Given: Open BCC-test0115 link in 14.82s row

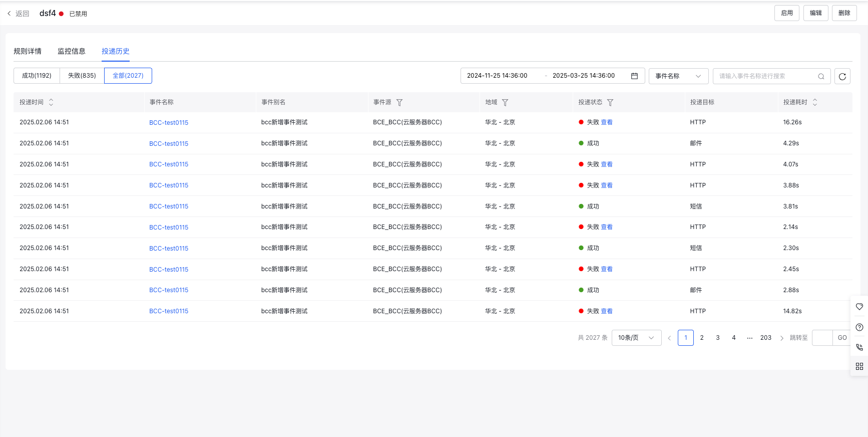Looking at the screenshot, I should click(x=169, y=311).
